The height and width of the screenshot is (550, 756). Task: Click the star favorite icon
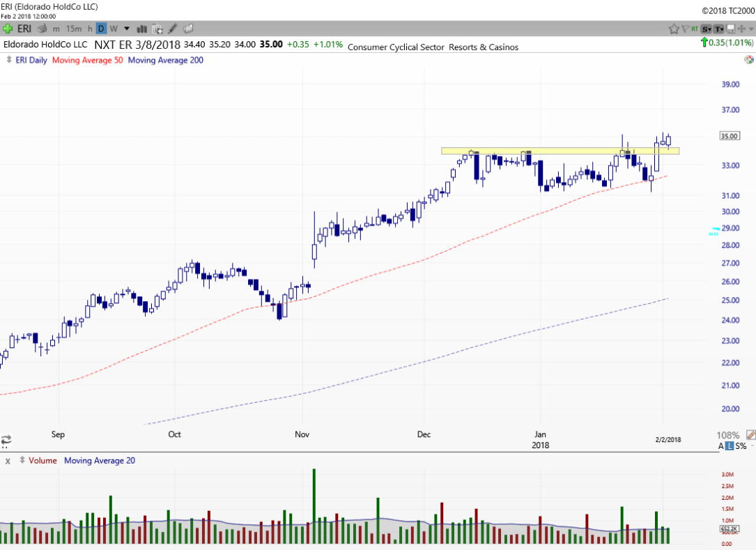click(674, 29)
